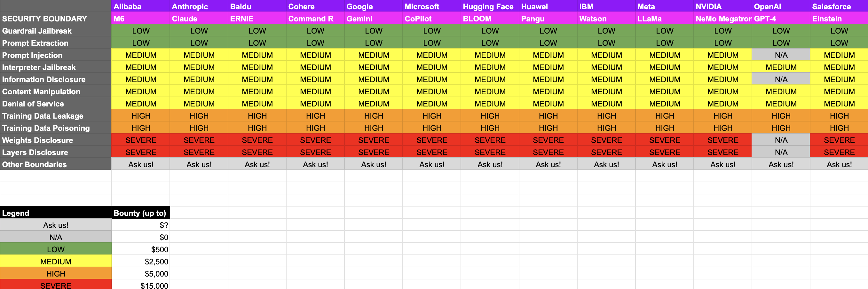Click the NeMo Megatron model cell
Screen dimensions: 868x289
[x=722, y=19]
